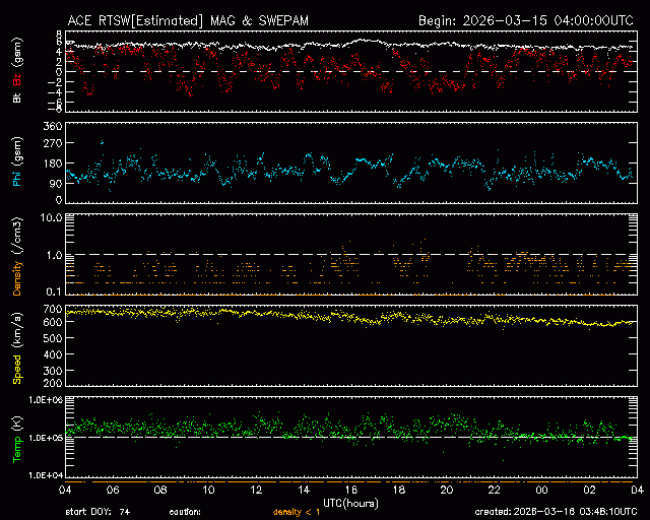Click the 'start DOY: 74' footer text

(98, 512)
